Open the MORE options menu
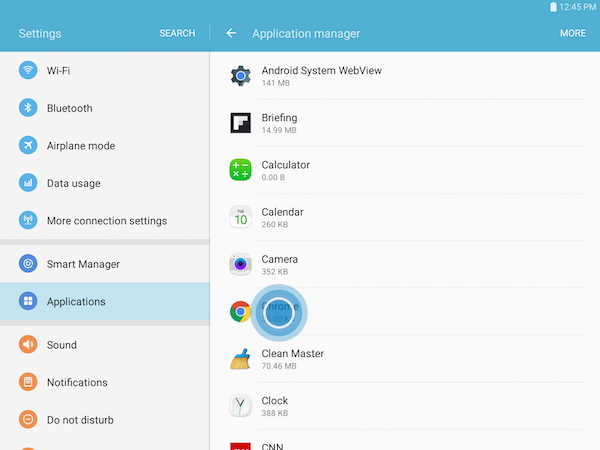 click(573, 33)
